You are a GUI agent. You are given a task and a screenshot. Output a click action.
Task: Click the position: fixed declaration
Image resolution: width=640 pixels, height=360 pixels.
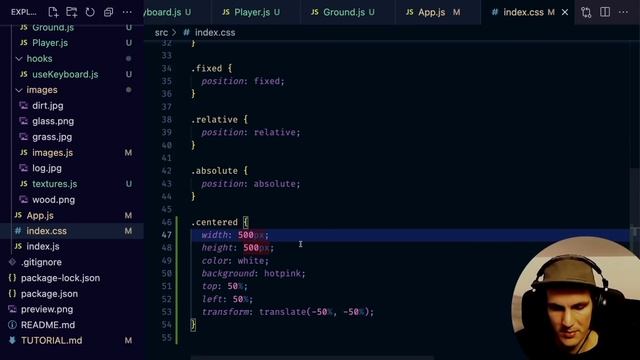(x=243, y=81)
